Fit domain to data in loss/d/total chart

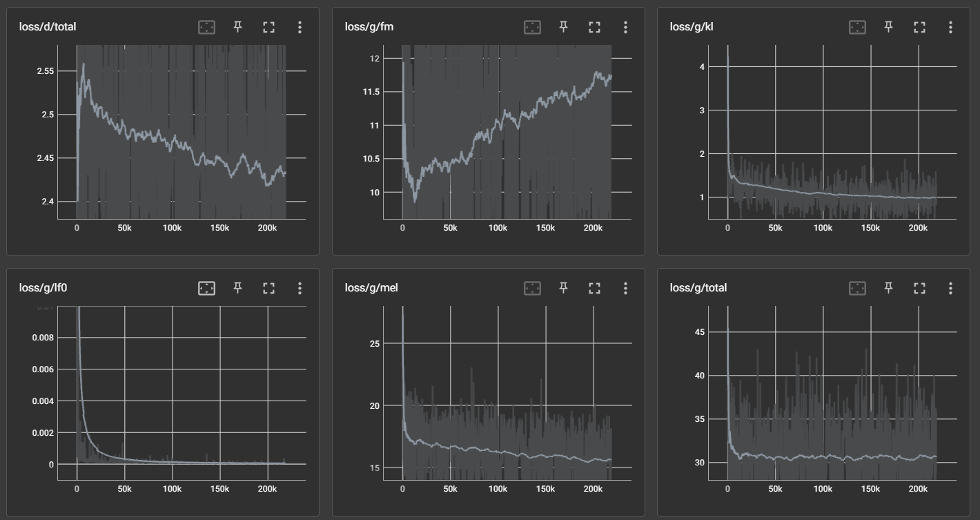tap(206, 27)
